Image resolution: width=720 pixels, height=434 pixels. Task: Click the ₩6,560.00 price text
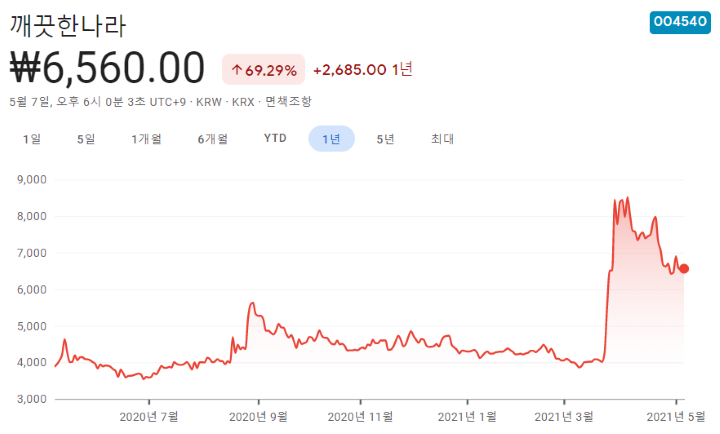pos(107,68)
